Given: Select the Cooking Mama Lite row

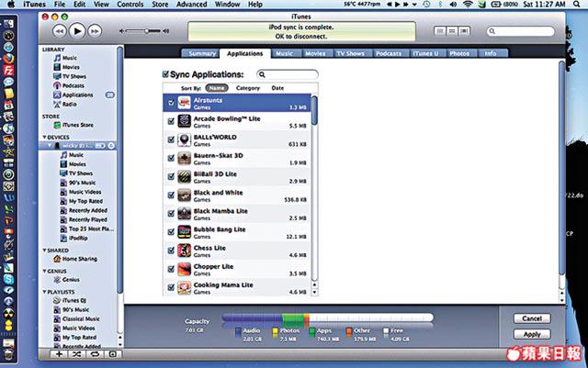Looking at the screenshot, I should pyautogui.click(x=237, y=287).
